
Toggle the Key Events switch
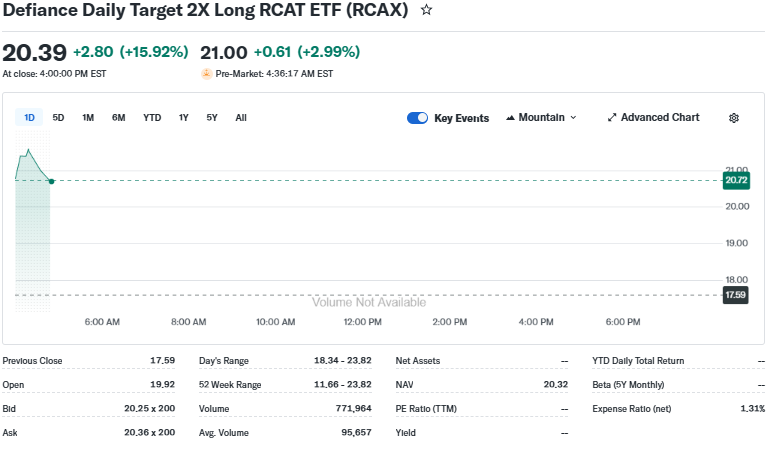[x=417, y=118]
